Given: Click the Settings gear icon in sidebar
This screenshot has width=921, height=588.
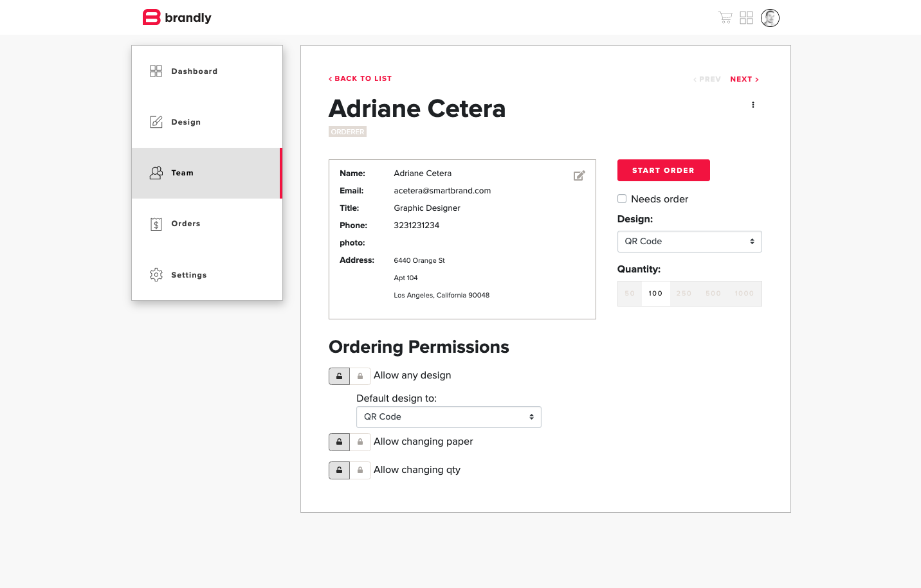Looking at the screenshot, I should coord(156,275).
